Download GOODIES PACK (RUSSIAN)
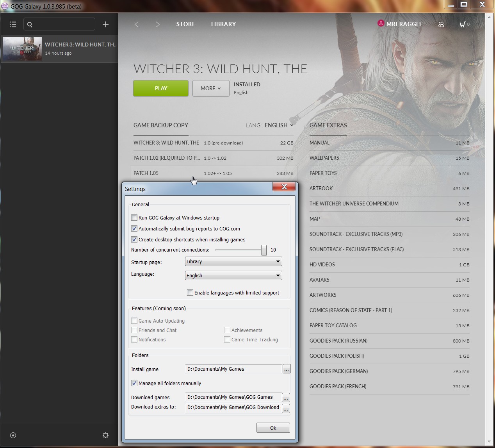The height and width of the screenshot is (448, 495). [390, 341]
